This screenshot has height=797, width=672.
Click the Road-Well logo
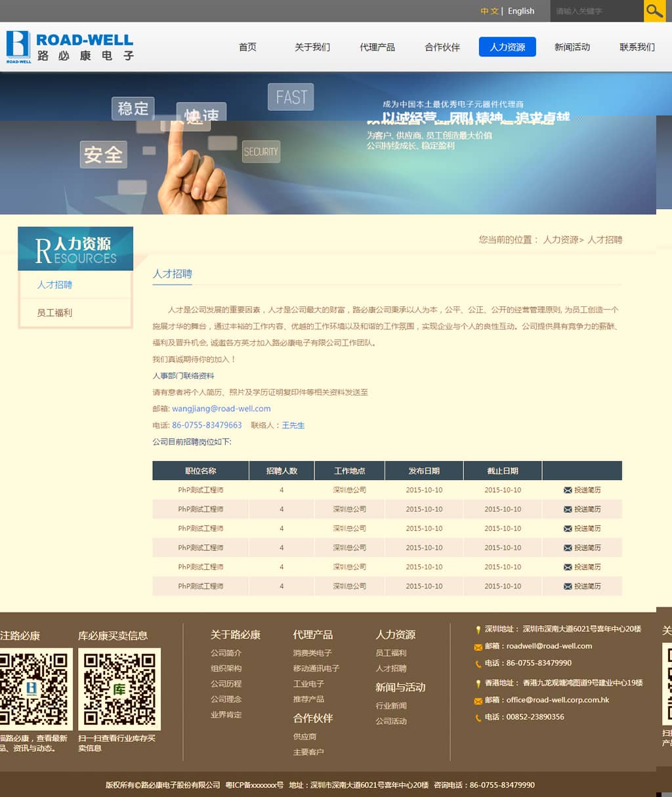point(70,47)
